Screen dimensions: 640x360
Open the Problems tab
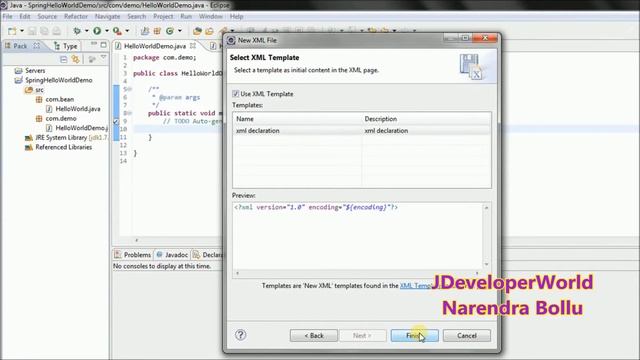(x=133, y=255)
